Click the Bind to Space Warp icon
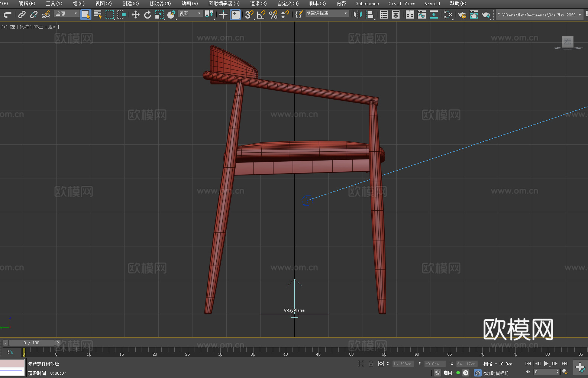This screenshot has height=378, width=588. click(46, 14)
